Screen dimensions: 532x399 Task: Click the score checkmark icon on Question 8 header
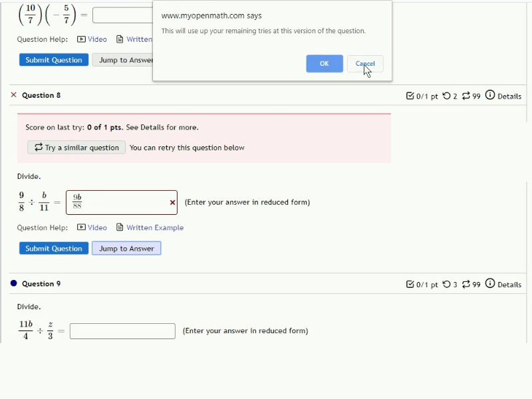[411, 96]
